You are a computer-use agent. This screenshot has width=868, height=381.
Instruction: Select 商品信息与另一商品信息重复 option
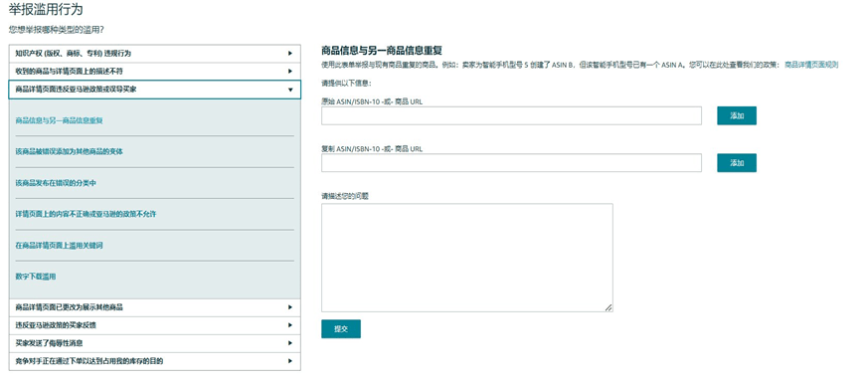pyautogui.click(x=60, y=120)
